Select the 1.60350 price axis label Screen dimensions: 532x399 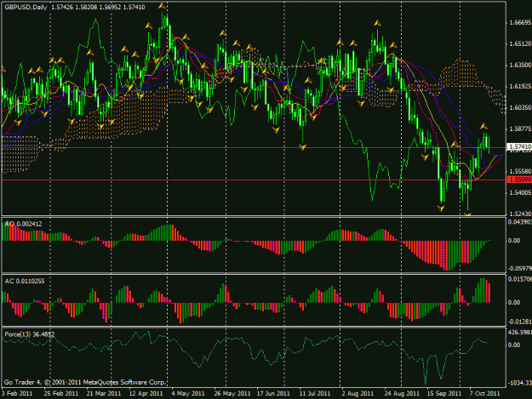[520, 107]
